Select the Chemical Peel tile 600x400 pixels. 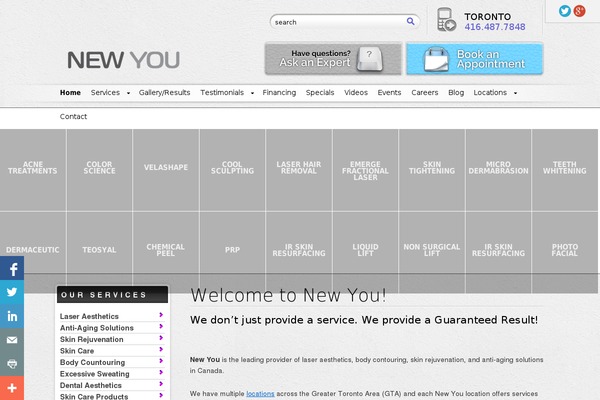[x=166, y=250]
